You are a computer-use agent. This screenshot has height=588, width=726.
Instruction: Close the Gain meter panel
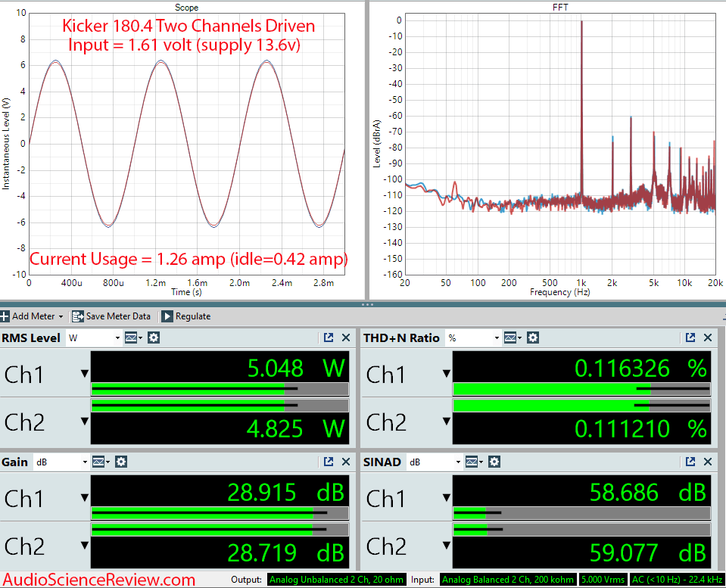point(346,462)
